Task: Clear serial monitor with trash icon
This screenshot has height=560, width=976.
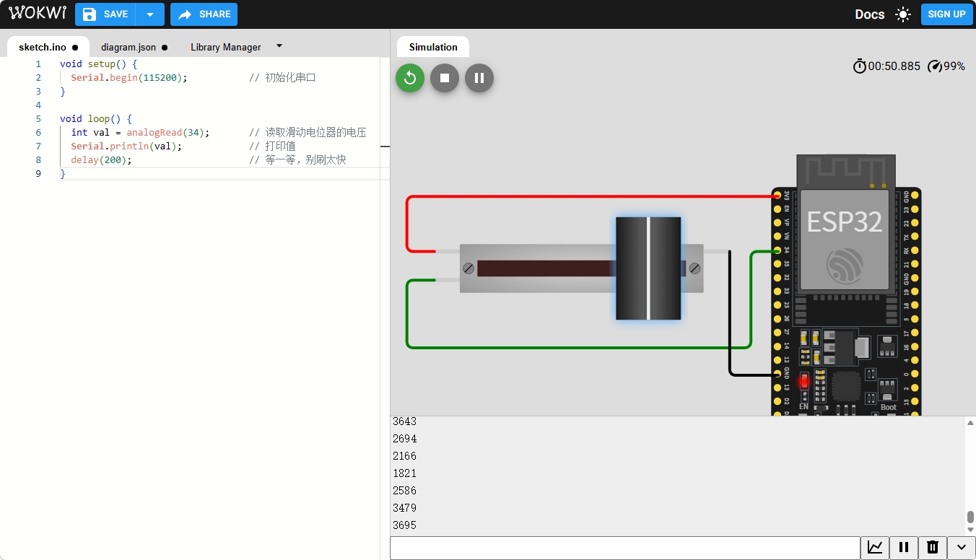Action: pyautogui.click(x=933, y=548)
